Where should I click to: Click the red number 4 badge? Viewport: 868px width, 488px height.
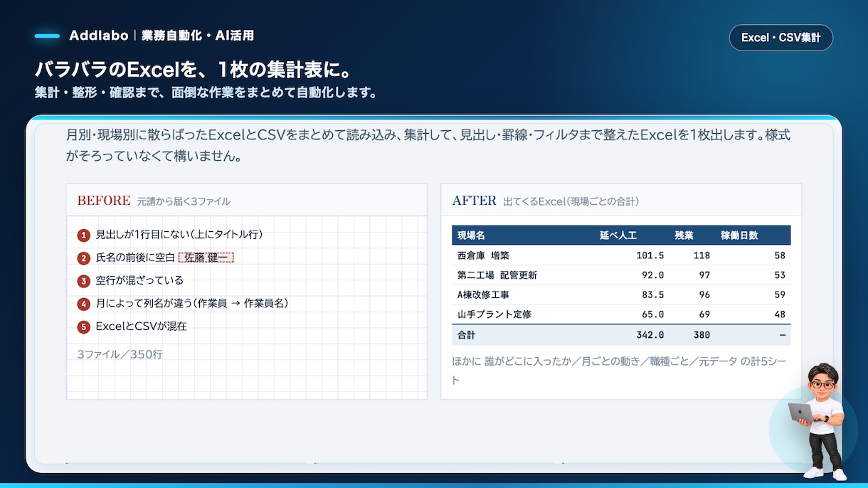coord(84,304)
